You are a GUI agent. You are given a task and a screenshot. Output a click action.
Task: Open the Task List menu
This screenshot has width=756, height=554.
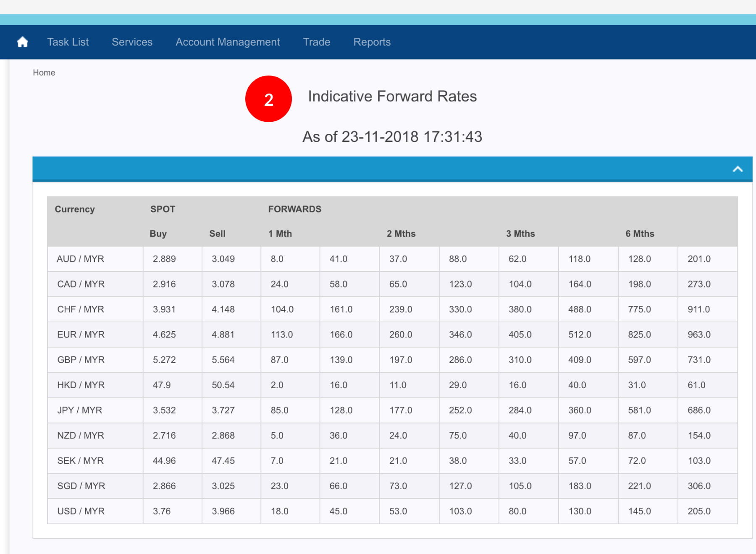(x=68, y=42)
